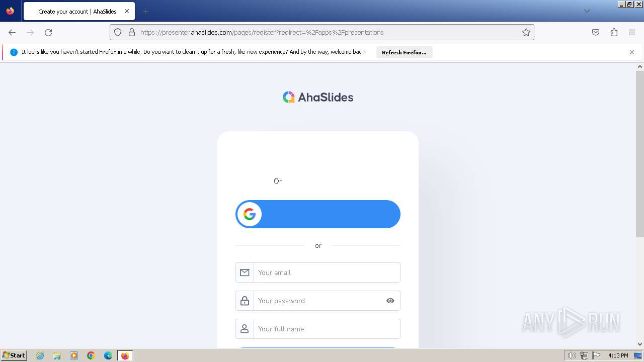The height and width of the screenshot is (362, 644).
Task: Click the page scrollbar down arrow
Action: coord(640,344)
